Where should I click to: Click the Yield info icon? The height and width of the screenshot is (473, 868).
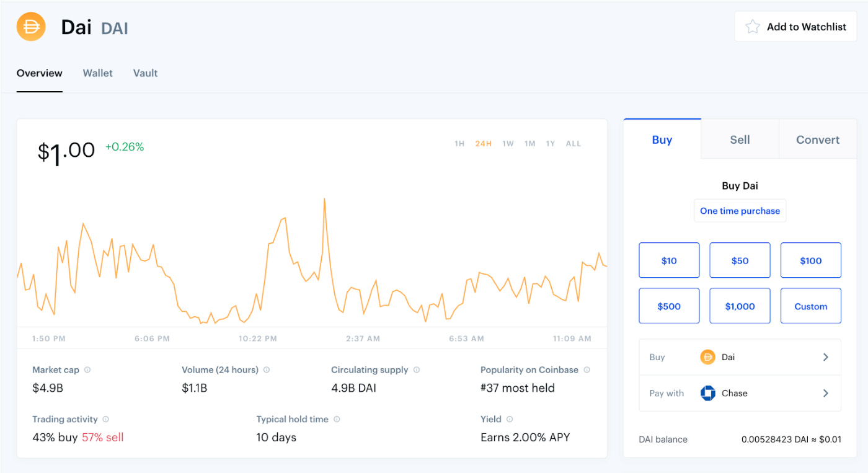[x=510, y=419]
